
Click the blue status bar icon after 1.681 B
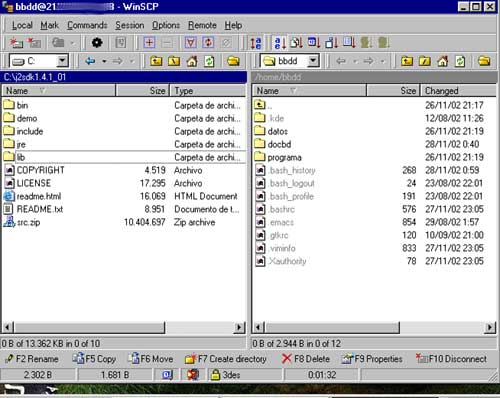(x=167, y=375)
